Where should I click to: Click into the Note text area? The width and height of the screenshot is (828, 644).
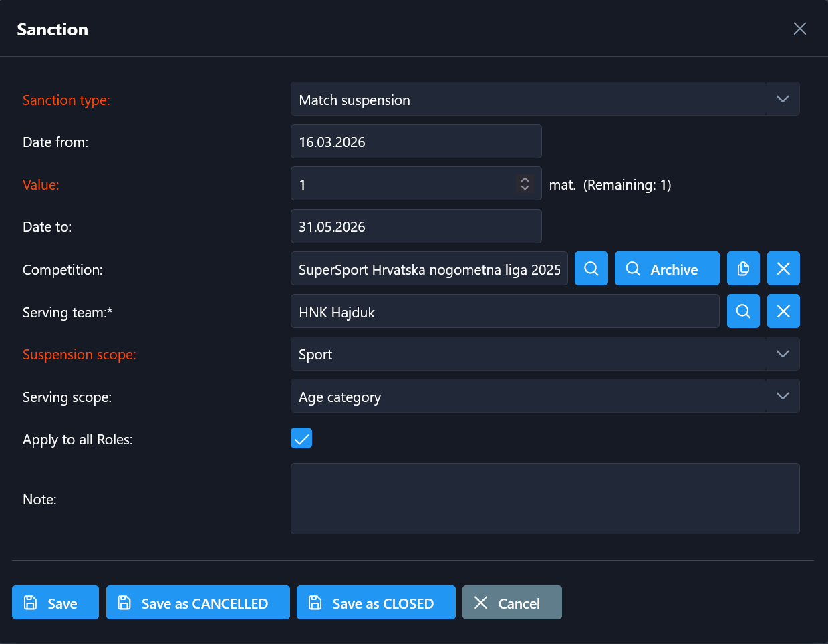545,498
